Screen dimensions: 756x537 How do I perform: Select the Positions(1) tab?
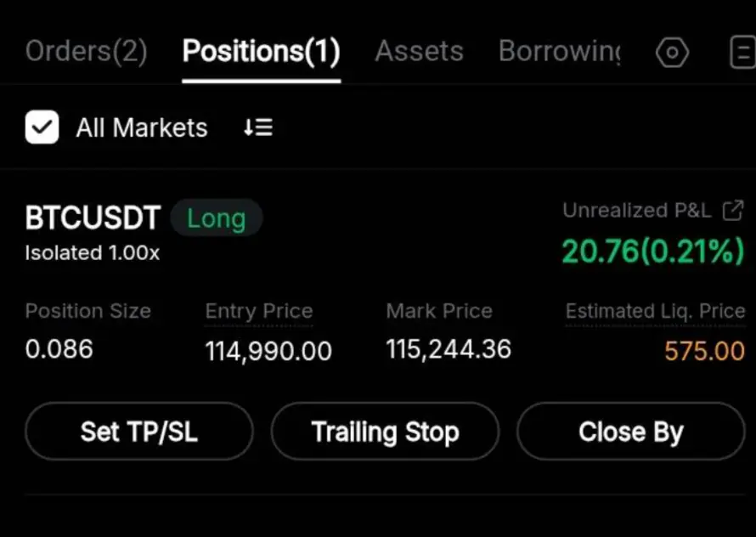[262, 51]
